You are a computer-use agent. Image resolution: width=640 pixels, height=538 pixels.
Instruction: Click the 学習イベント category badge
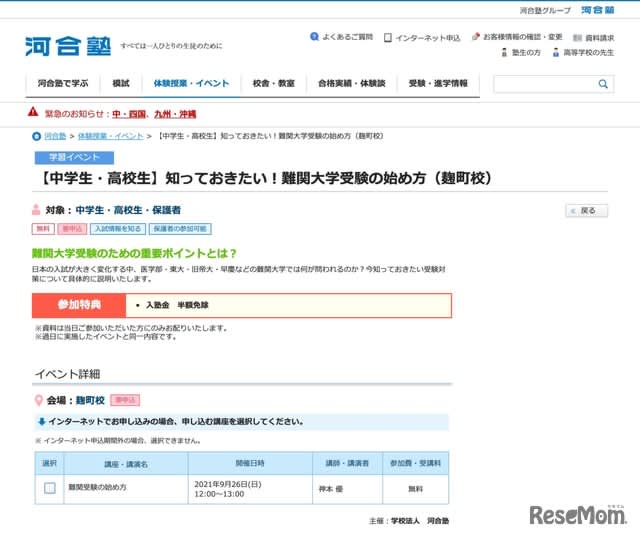pos(74,158)
